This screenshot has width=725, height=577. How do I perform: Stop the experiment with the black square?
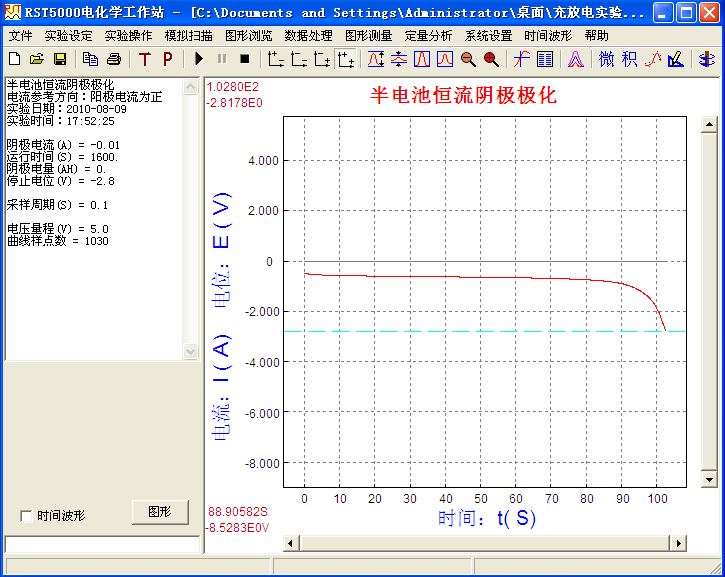tap(244, 59)
